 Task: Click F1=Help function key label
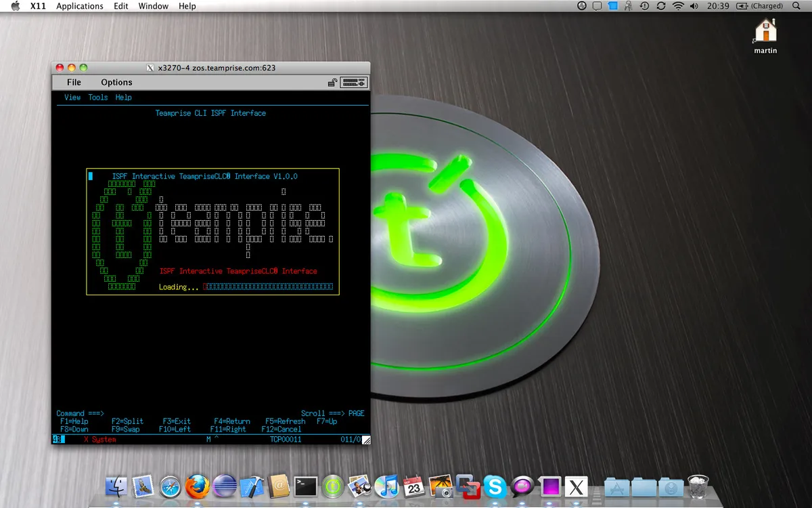click(x=74, y=421)
